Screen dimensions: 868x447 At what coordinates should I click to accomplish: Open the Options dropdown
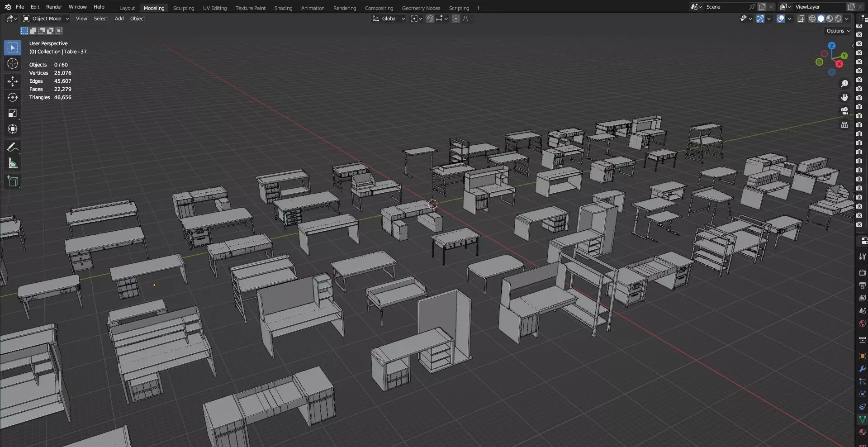point(838,31)
